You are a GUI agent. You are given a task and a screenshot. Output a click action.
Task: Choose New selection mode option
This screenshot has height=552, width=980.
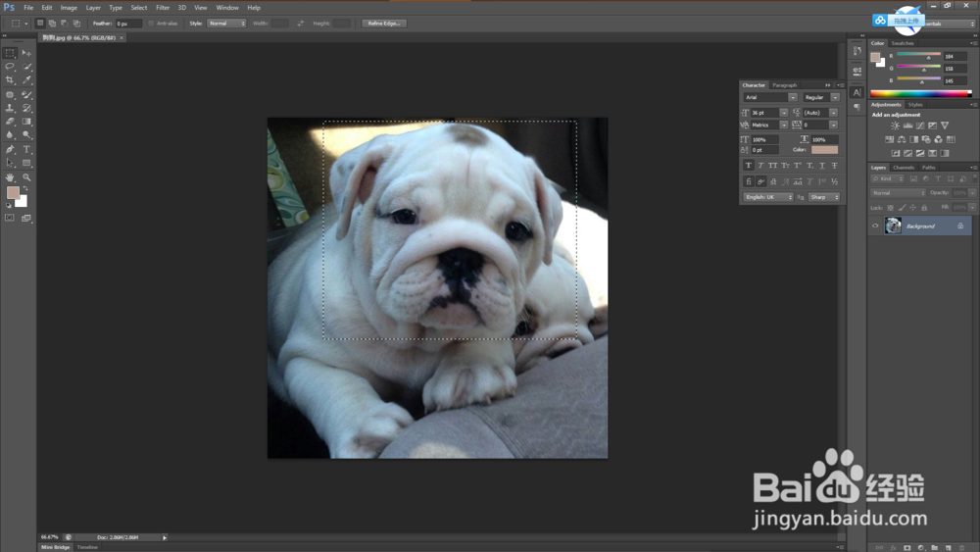(x=40, y=24)
